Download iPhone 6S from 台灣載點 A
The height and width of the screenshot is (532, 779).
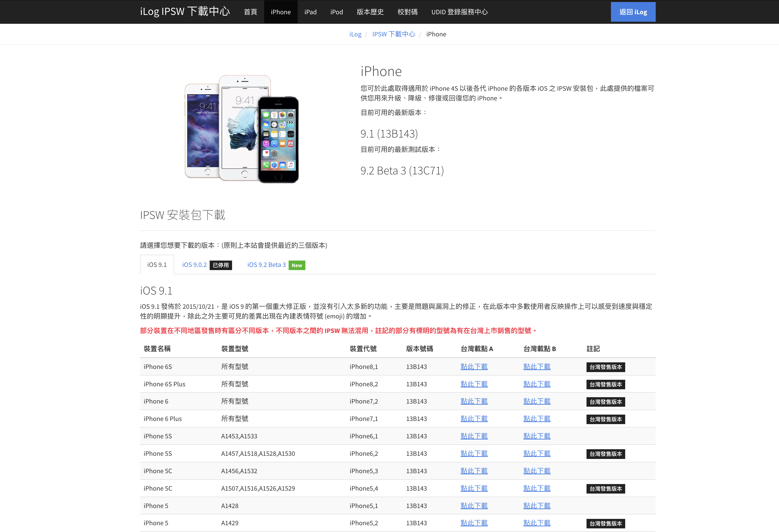(474, 366)
